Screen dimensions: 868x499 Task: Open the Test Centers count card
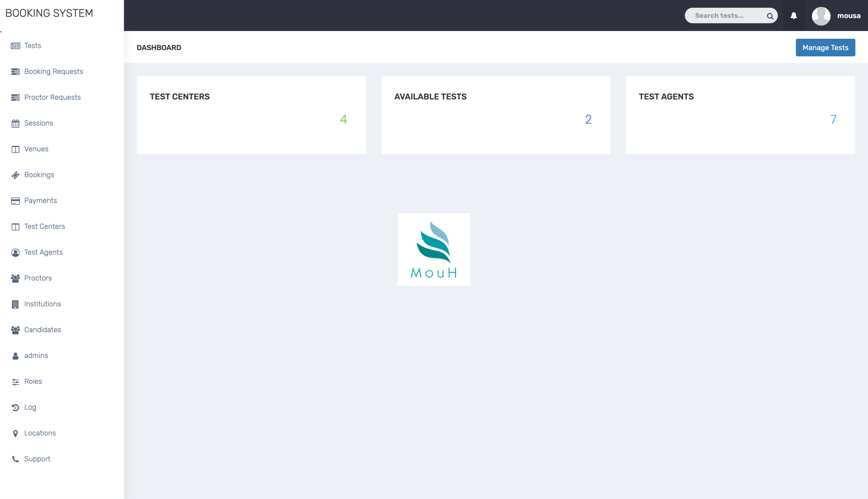251,115
